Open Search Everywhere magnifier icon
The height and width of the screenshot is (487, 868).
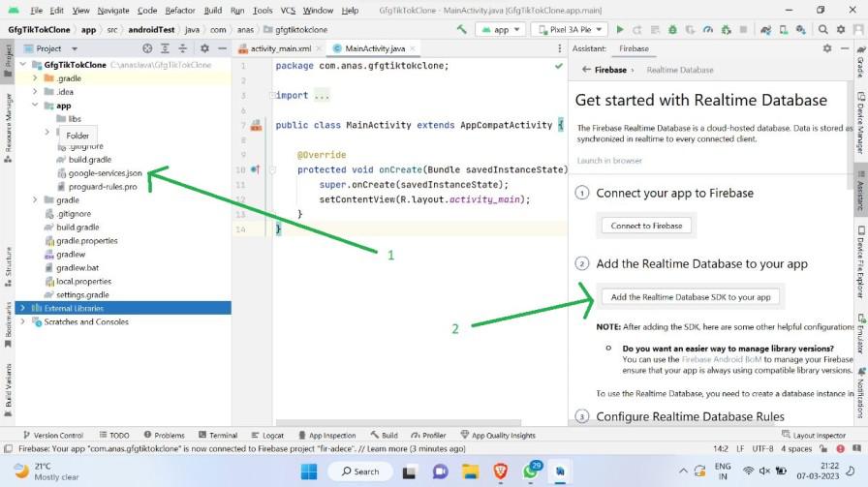(823, 29)
